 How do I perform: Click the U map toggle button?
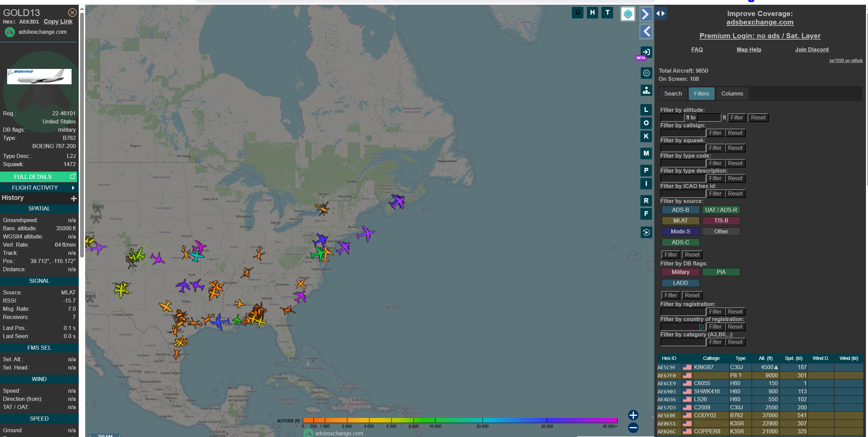(x=577, y=13)
